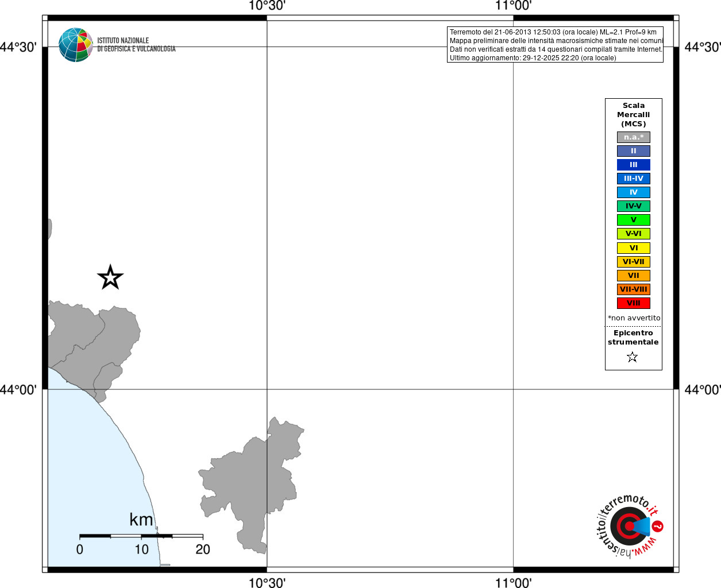Click the top 11°00' longitude label

pyautogui.click(x=513, y=6)
